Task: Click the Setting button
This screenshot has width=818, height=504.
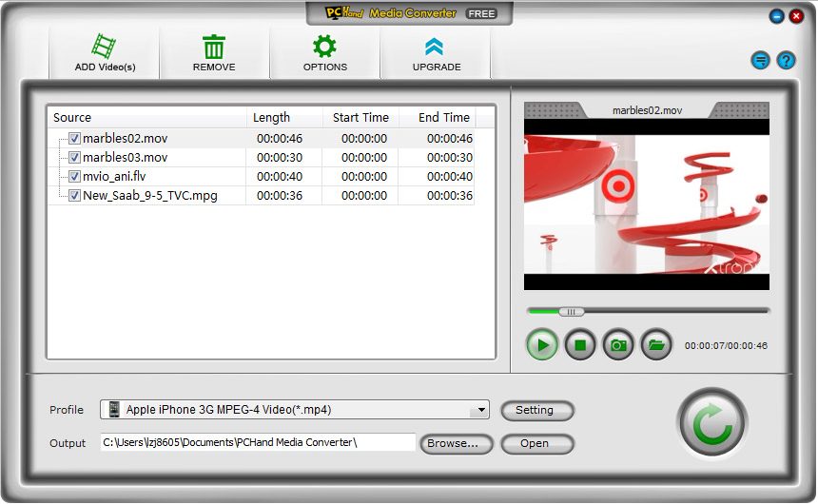Action: coord(536,411)
